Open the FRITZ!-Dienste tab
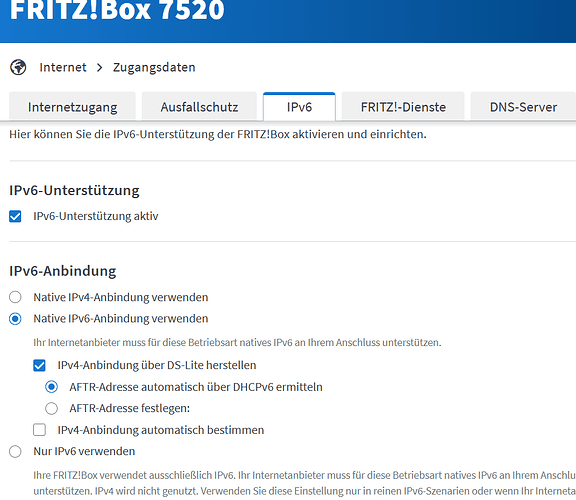 pos(403,107)
